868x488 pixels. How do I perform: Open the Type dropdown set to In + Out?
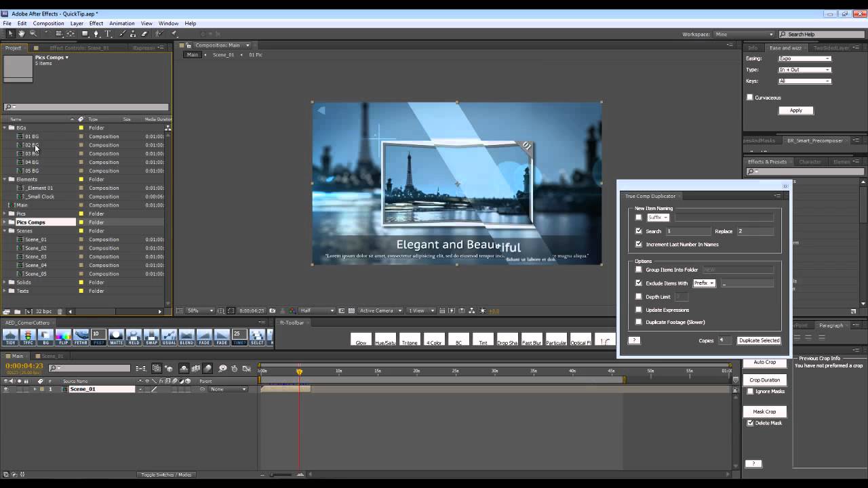click(x=804, y=70)
